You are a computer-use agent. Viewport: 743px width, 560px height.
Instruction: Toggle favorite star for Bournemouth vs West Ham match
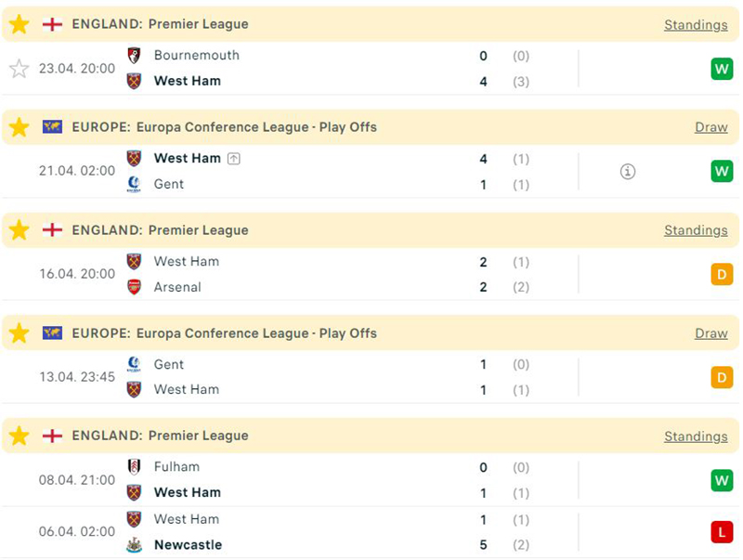tap(19, 69)
